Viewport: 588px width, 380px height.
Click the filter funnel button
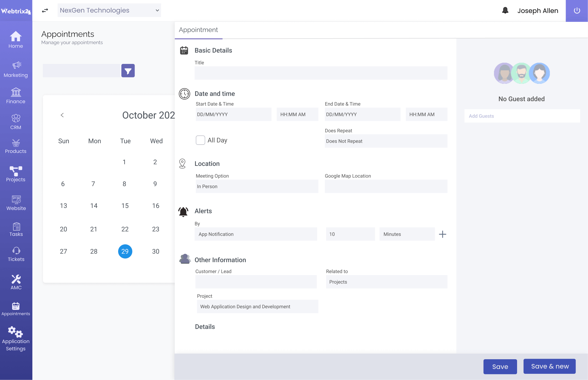pos(128,71)
